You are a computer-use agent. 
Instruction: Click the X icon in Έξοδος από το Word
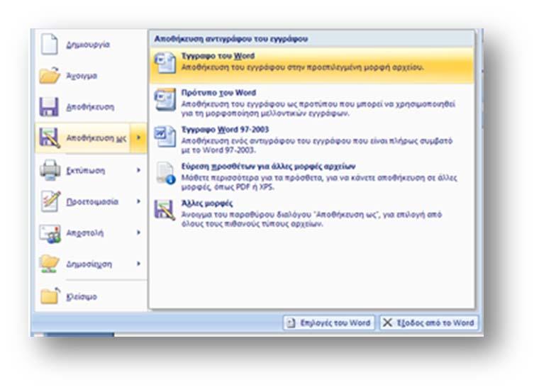coord(387,323)
